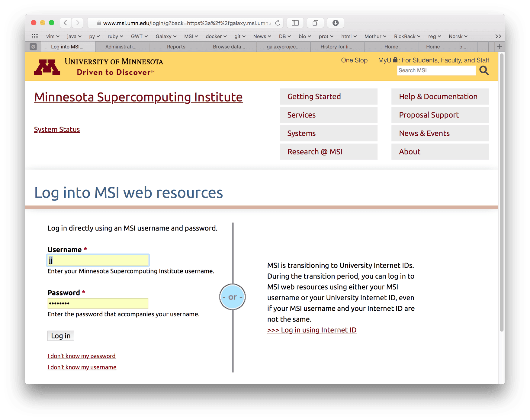This screenshot has height=420, width=530.
Task: Show hidden bookmarks via the double chevron
Action: pos(498,36)
